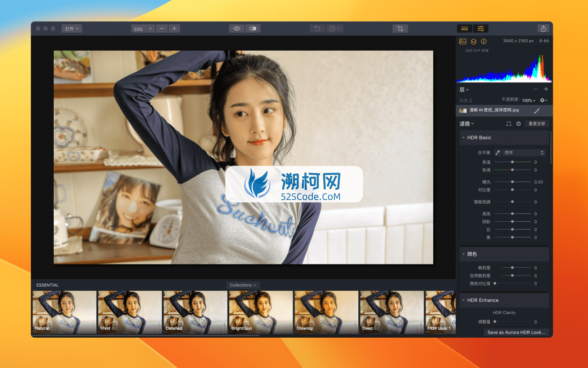Apply the Vivid preset thumbnail
588x368 pixels.
coord(130,312)
